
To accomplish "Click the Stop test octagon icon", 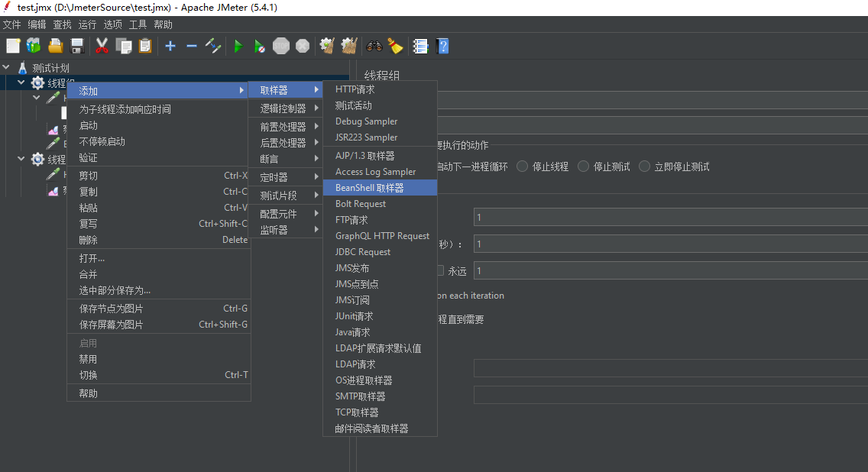I will (x=281, y=46).
